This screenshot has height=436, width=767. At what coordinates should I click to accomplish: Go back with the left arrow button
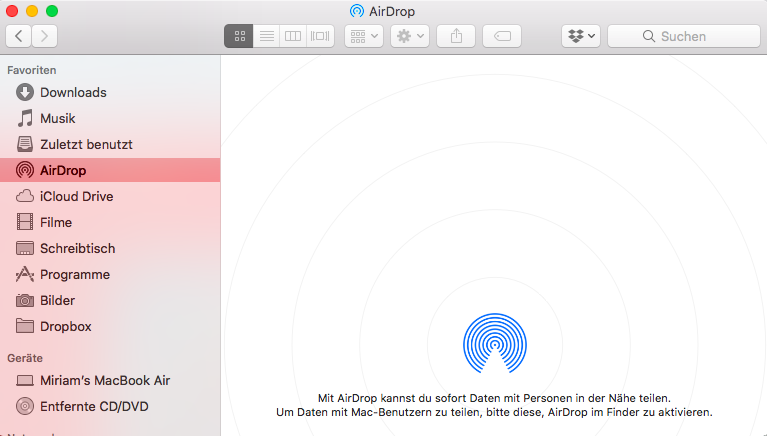click(19, 36)
